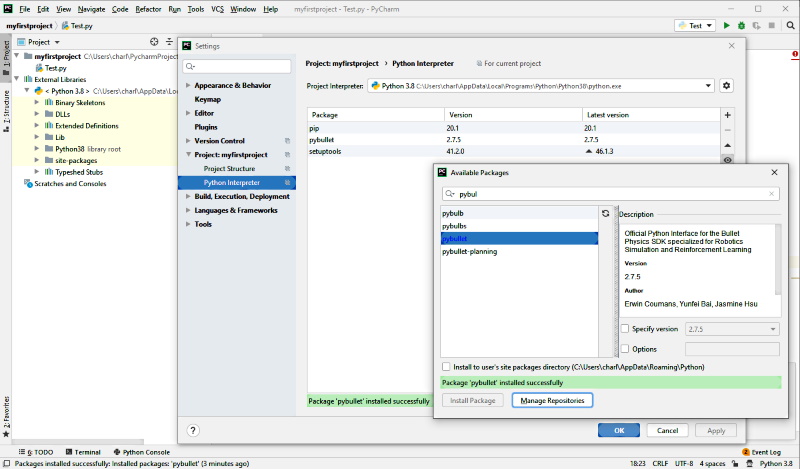Click Apply in the Settings dialog
800x469 pixels.
point(716,430)
